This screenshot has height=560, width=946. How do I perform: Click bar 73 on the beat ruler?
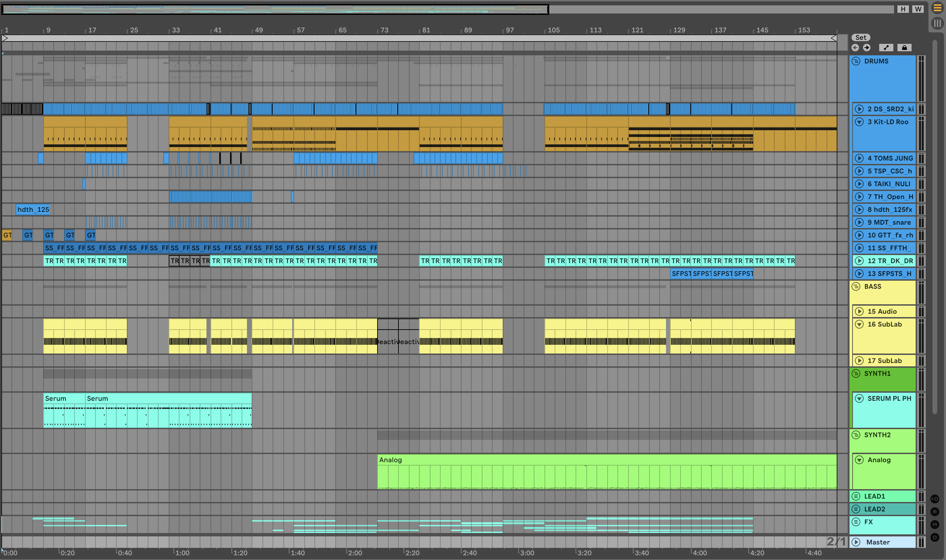tap(384, 30)
